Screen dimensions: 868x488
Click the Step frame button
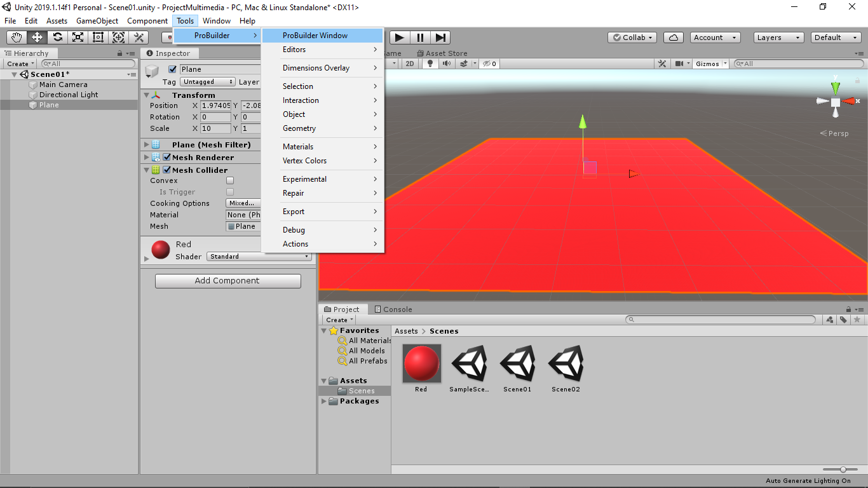440,37
